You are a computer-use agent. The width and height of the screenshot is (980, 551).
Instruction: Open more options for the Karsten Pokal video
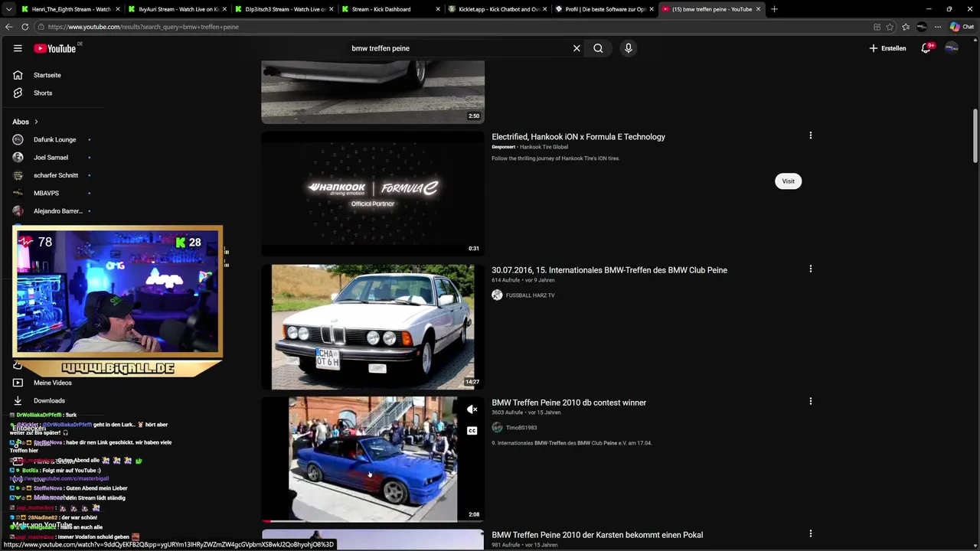click(810, 533)
